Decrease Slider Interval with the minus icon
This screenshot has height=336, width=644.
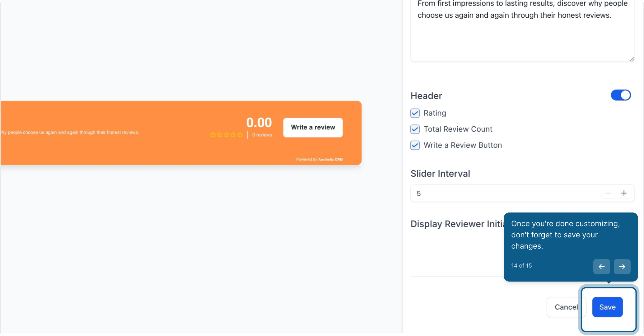[x=608, y=193]
